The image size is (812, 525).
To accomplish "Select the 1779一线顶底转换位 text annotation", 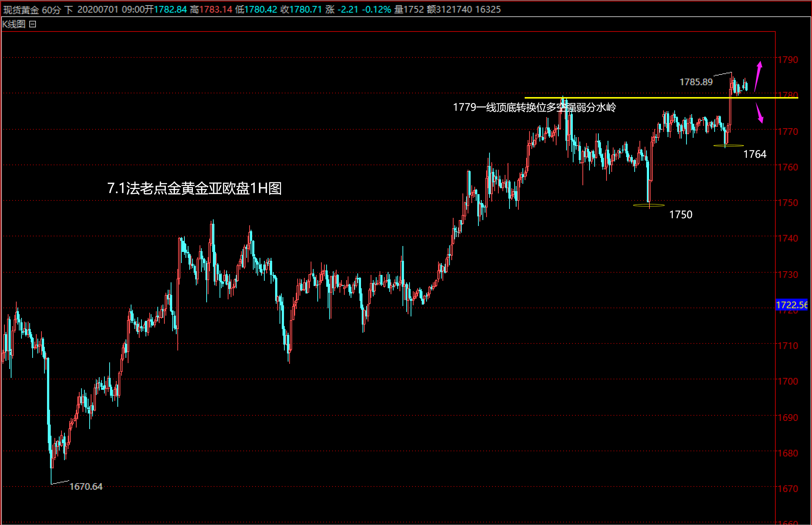I will 534,107.
